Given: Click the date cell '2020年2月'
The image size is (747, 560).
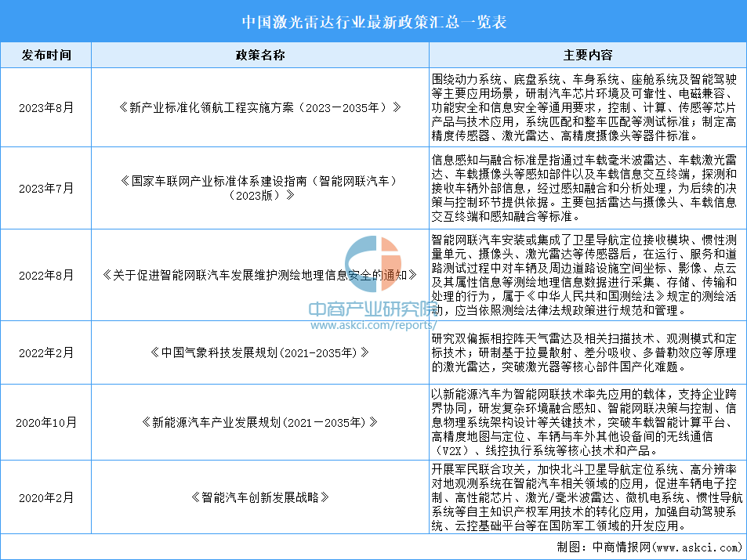Looking at the screenshot, I should point(46,497).
